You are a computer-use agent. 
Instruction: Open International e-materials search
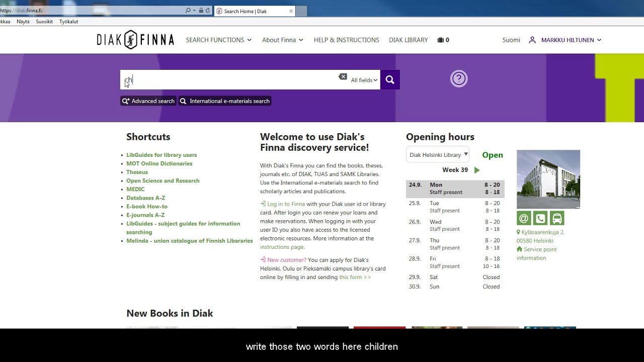point(225,101)
